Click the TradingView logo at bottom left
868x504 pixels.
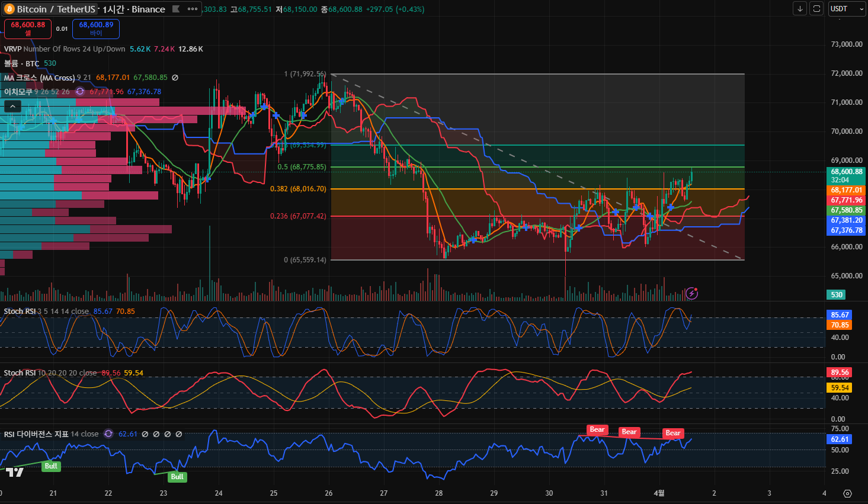click(15, 472)
